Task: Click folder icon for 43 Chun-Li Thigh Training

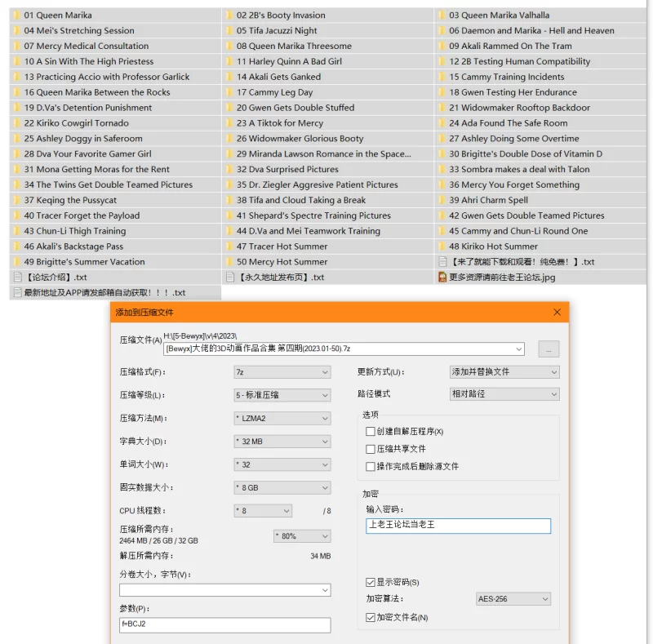Action: click(x=17, y=231)
